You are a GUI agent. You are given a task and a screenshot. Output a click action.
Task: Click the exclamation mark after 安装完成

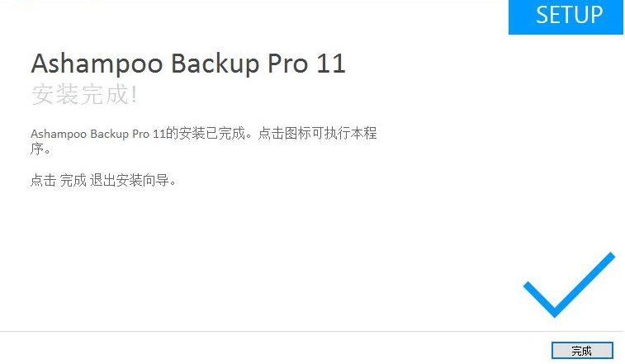pos(134,94)
